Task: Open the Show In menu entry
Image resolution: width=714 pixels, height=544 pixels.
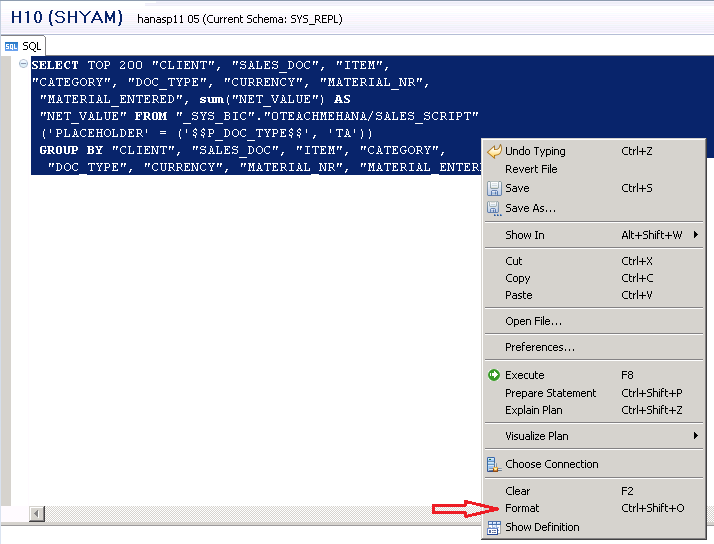Action: coord(594,235)
